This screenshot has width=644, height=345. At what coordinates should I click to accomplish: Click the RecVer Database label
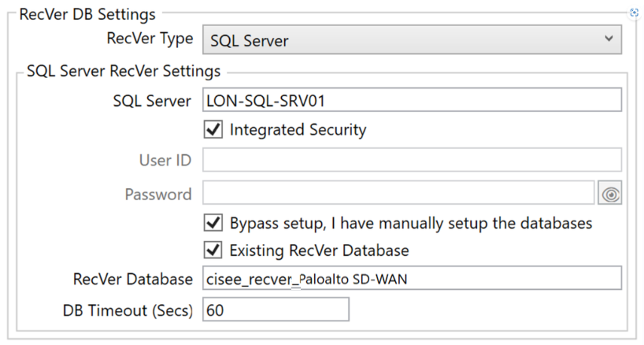coord(133,280)
